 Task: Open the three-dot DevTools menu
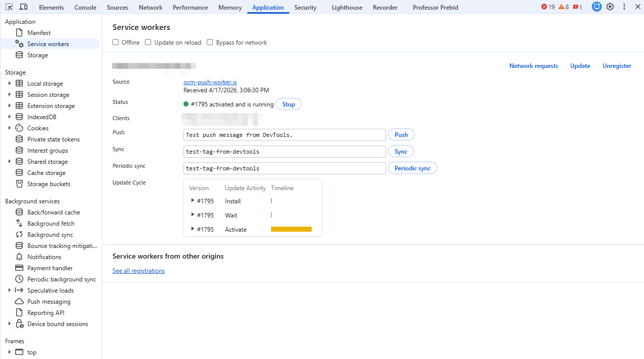[625, 7]
